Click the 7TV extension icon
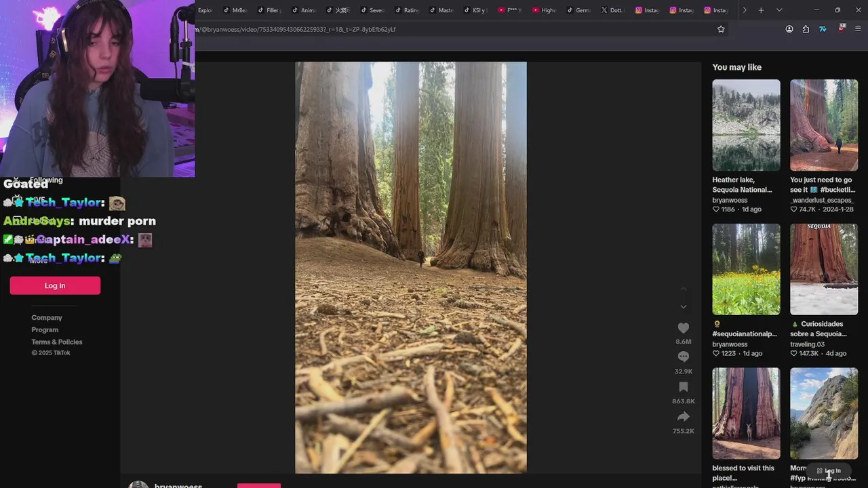The width and height of the screenshot is (868, 488). [x=823, y=29]
